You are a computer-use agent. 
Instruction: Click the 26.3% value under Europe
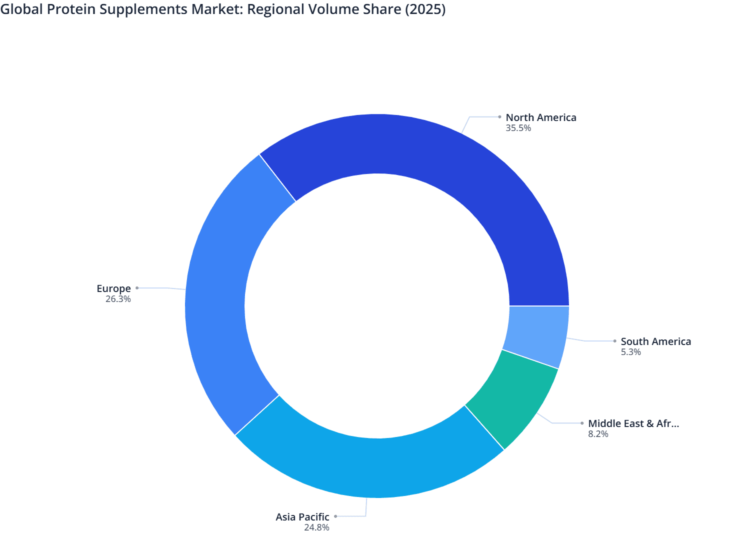coord(118,299)
